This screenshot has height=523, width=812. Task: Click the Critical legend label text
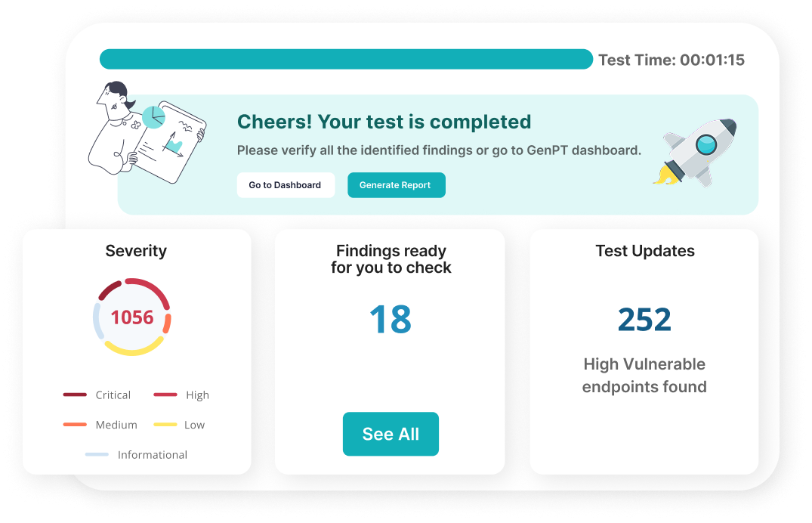[113, 395]
